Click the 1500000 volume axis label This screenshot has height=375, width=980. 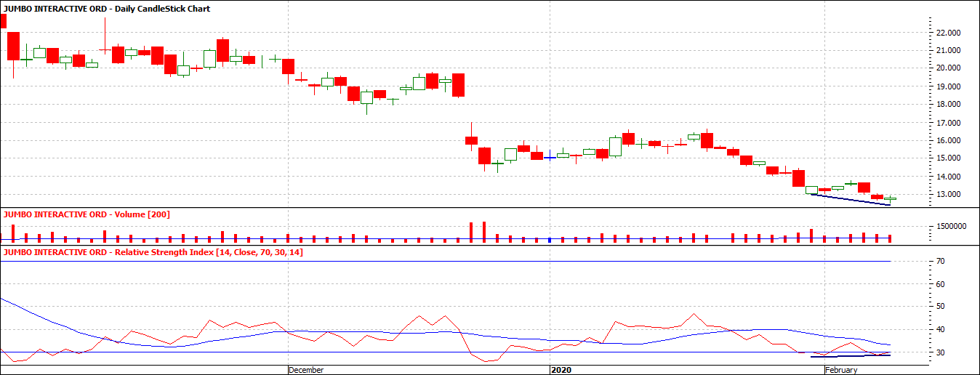point(952,227)
